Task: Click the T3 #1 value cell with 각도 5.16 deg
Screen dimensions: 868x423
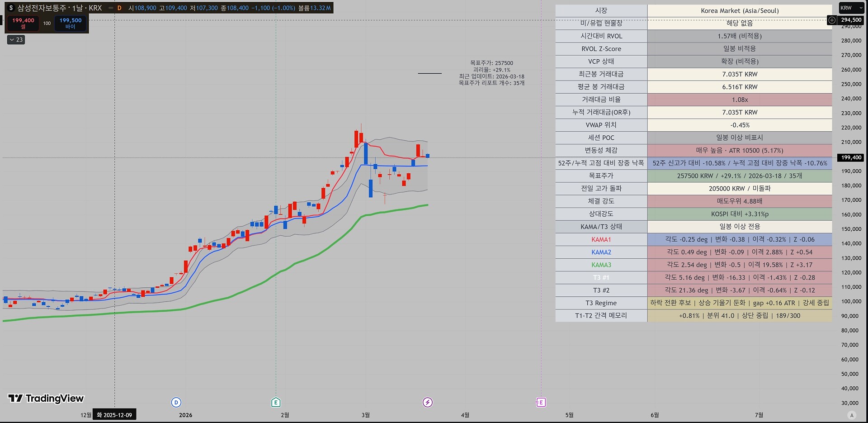Action: coord(740,277)
